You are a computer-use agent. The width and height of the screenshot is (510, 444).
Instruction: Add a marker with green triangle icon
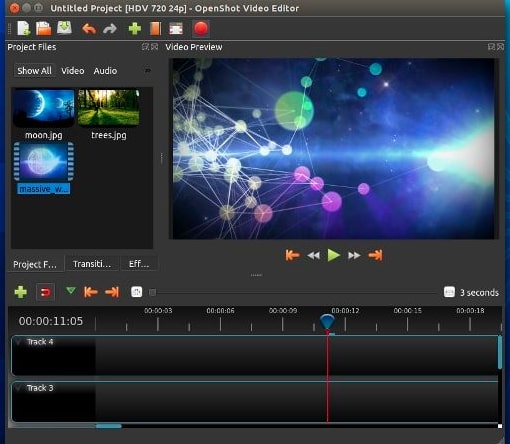pos(71,291)
